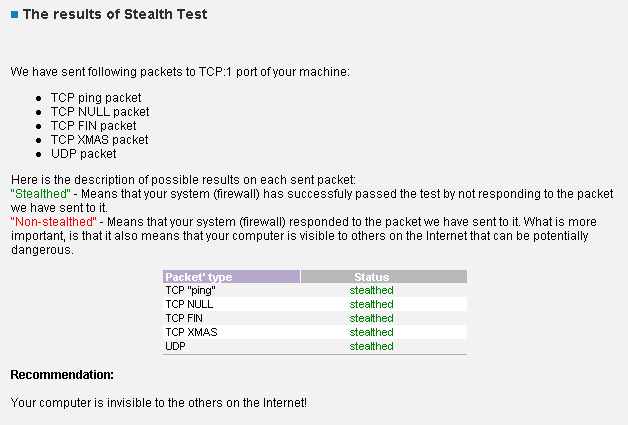Click the 'Status' column header
The width and height of the screenshot is (628, 425).
click(x=371, y=277)
